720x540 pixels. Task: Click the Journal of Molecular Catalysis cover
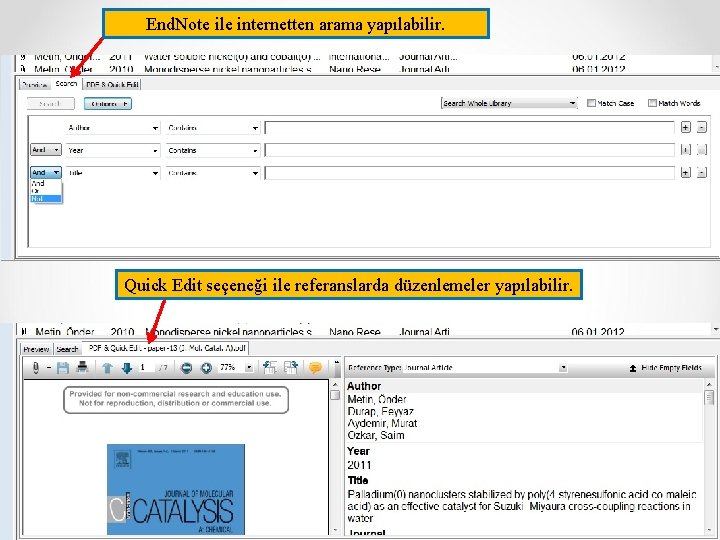(x=176, y=489)
